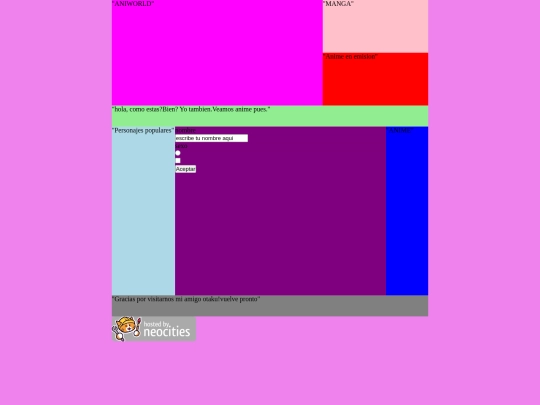
Task: Click the "MANGA" label text
Action: 338,4
